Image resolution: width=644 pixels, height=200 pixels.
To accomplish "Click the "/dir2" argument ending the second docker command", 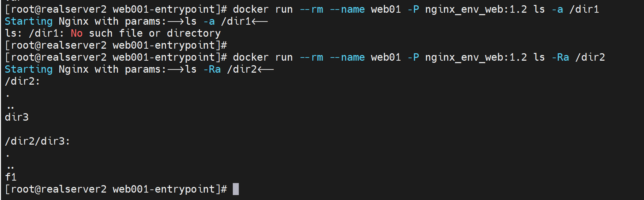I will (590, 57).
